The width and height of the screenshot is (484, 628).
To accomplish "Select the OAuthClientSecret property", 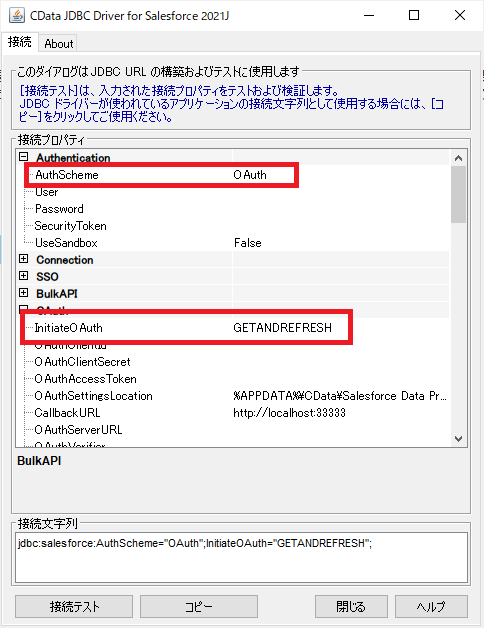I will click(x=83, y=362).
